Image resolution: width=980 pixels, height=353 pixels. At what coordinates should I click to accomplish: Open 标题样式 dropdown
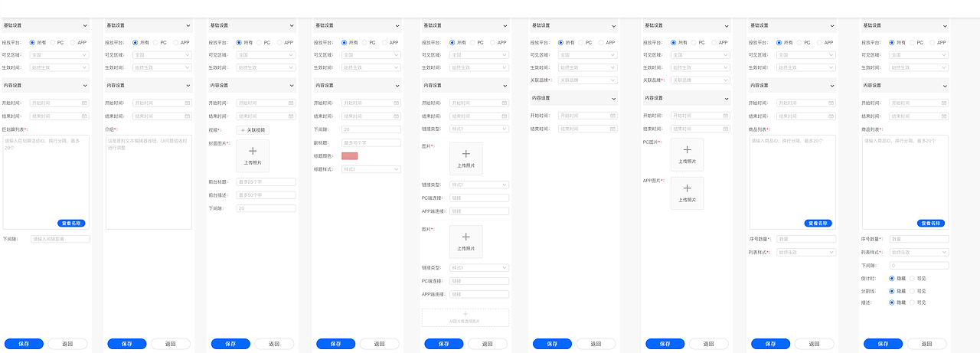(x=371, y=169)
